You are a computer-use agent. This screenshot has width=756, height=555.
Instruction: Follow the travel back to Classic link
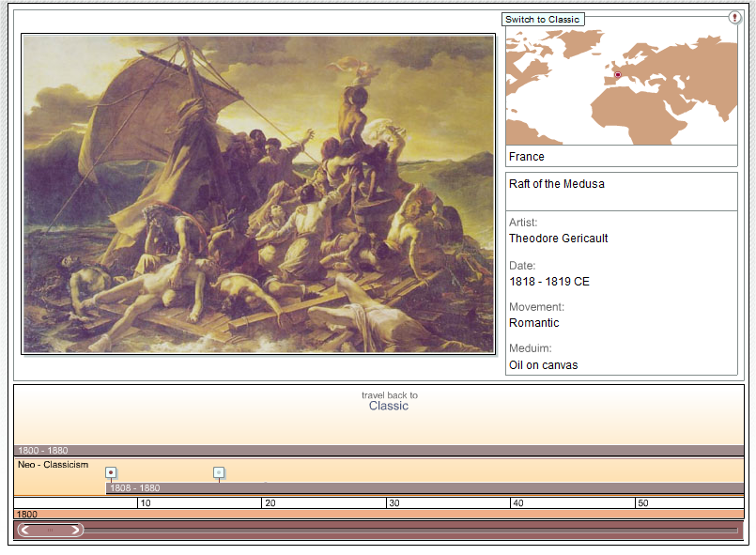(389, 401)
